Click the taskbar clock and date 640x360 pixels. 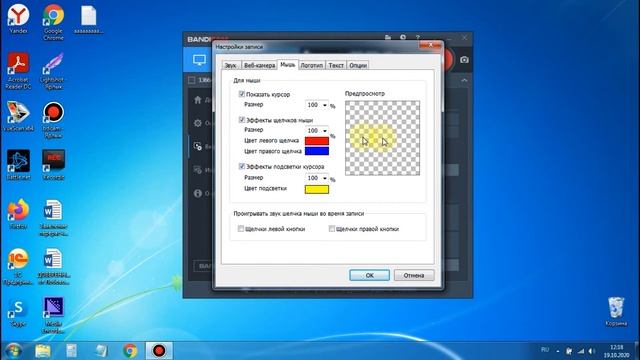(616, 351)
